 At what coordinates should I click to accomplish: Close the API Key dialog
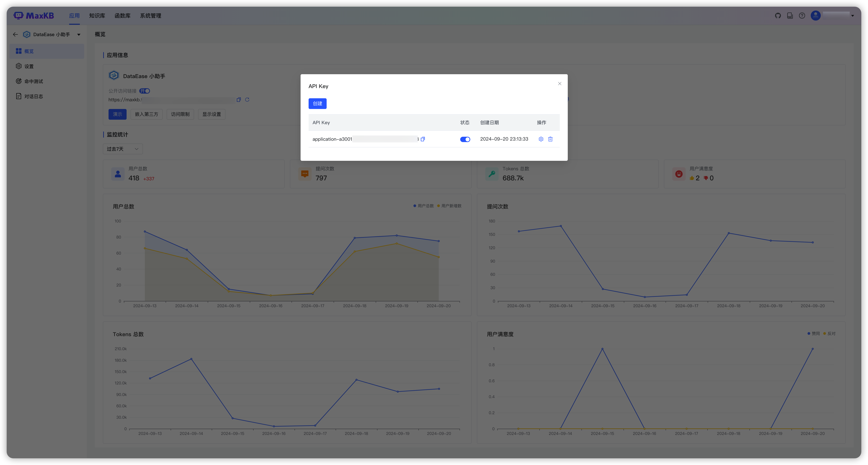(560, 84)
